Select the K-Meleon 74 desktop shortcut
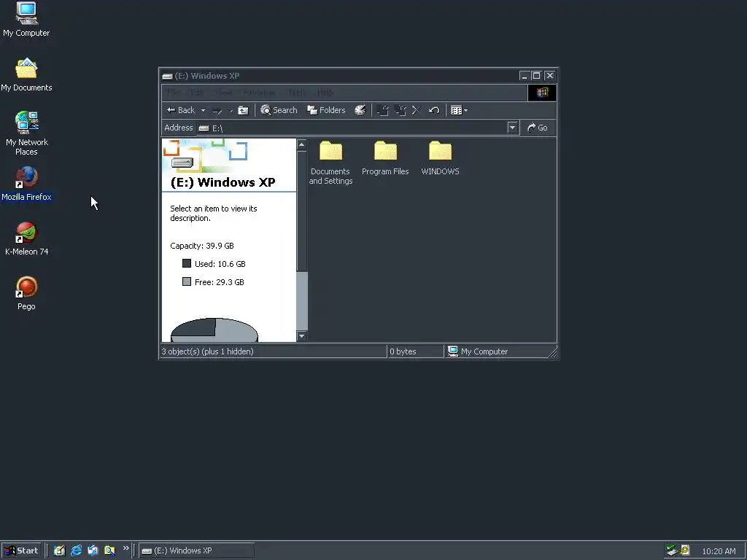The height and width of the screenshot is (560, 747). 27,239
